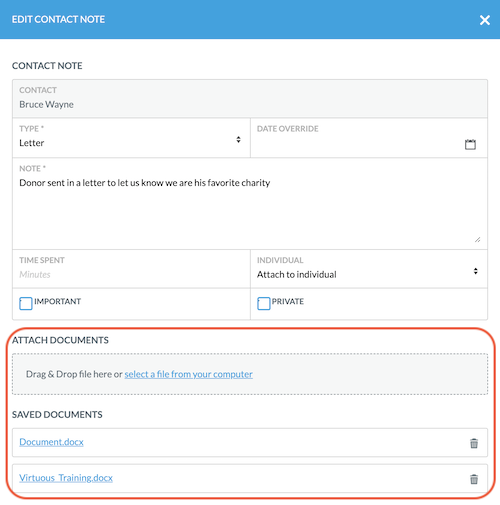Expand the Attach to individual dropdown
This screenshot has width=500, height=505.
pyautogui.click(x=369, y=269)
